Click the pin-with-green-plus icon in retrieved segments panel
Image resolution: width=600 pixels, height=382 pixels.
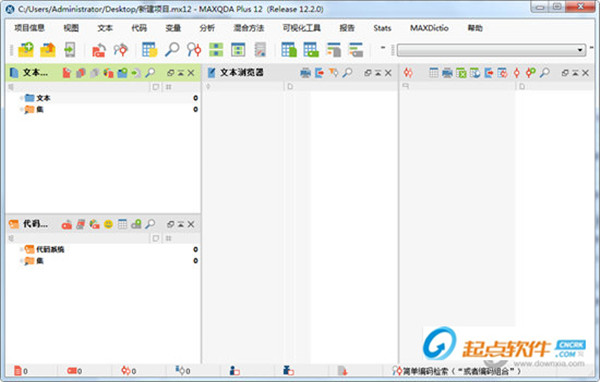tap(530, 72)
